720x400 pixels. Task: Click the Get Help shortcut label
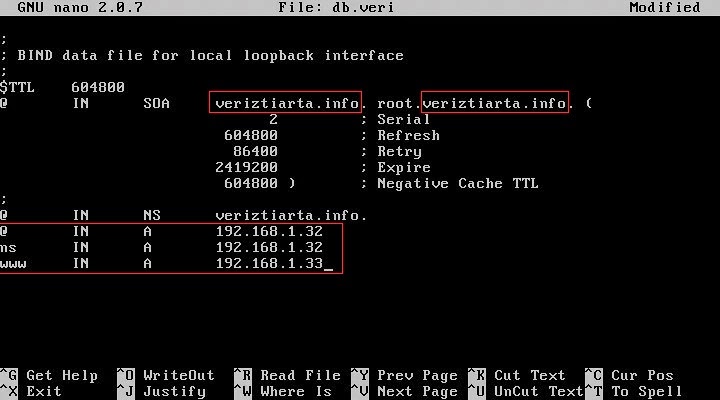[x=62, y=376]
